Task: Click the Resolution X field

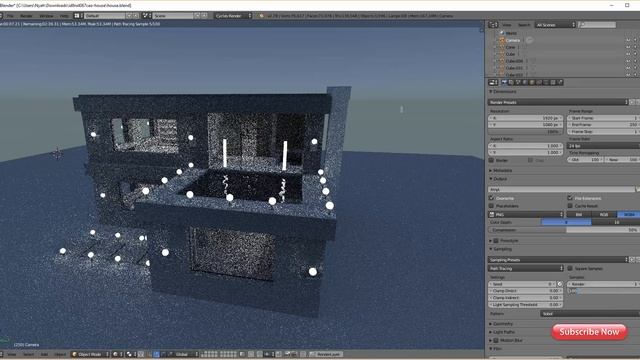Action: click(526, 118)
